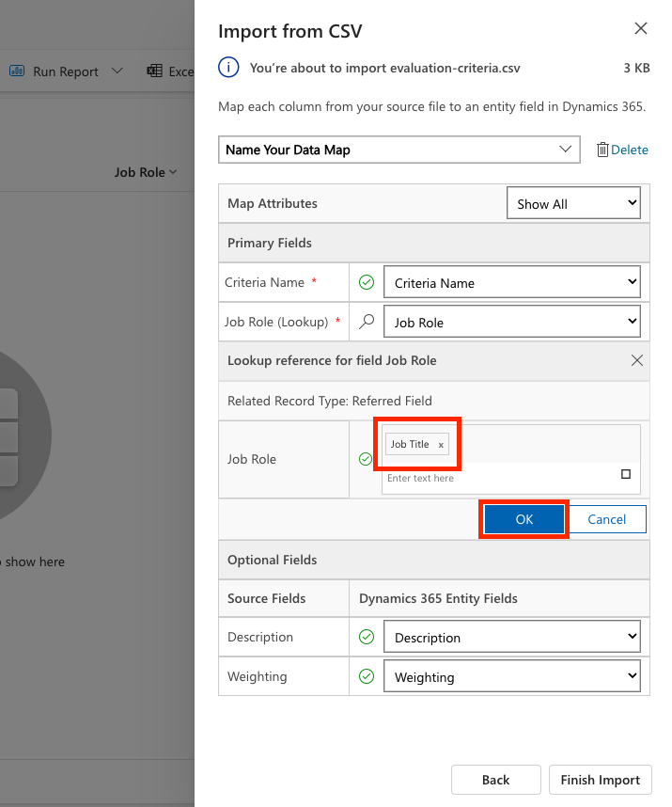This screenshot has height=807, width=672.
Task: Click the info icon beside import message
Action: tap(227, 68)
